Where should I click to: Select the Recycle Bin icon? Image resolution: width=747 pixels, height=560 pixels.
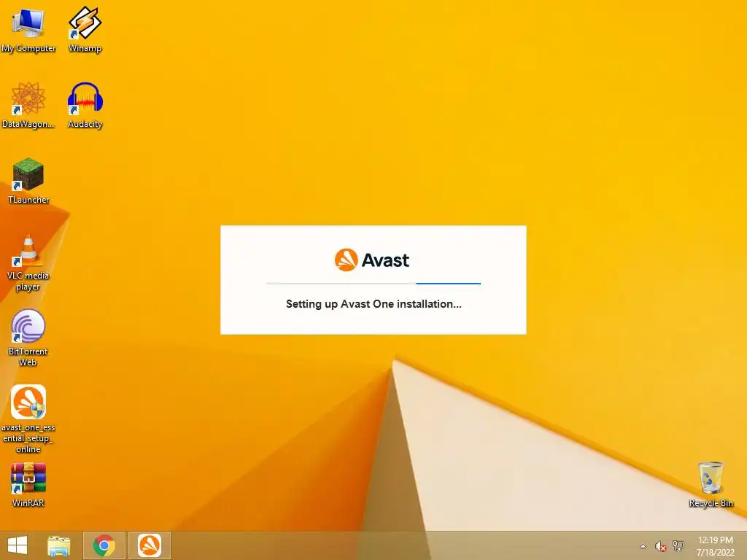(x=711, y=484)
